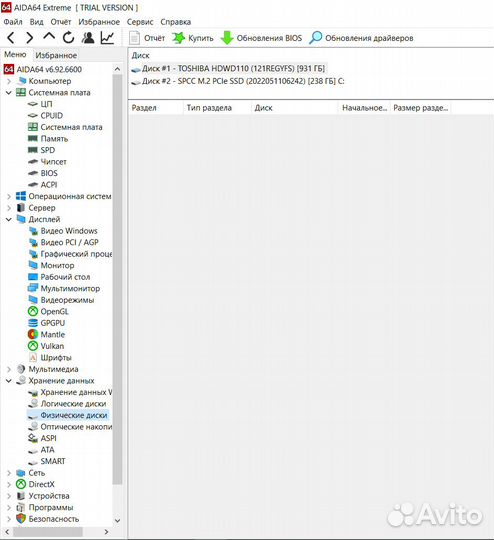Open the graph chart toolbar icon
Image resolution: width=494 pixels, height=540 pixels.
107,38
